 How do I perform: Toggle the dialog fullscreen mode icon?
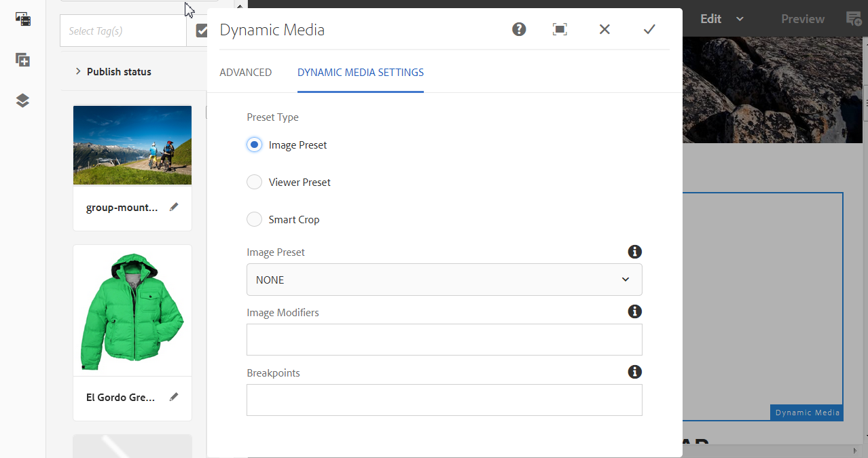click(560, 29)
